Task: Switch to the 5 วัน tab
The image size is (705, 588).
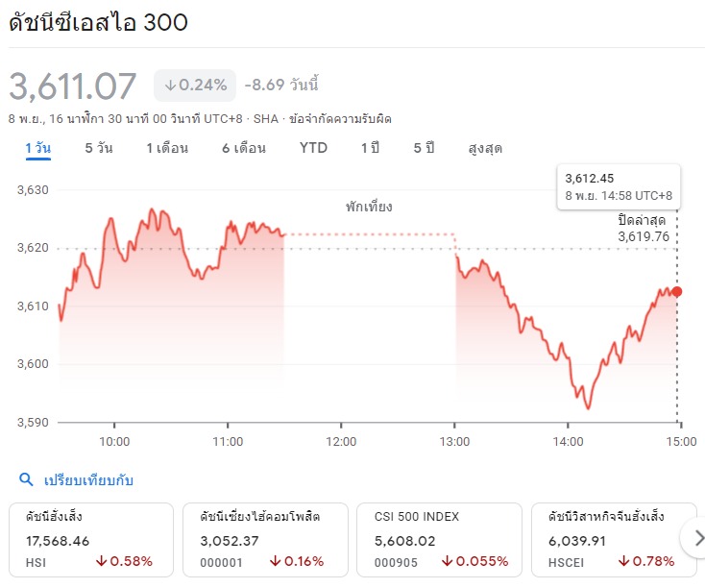Action: [x=99, y=148]
